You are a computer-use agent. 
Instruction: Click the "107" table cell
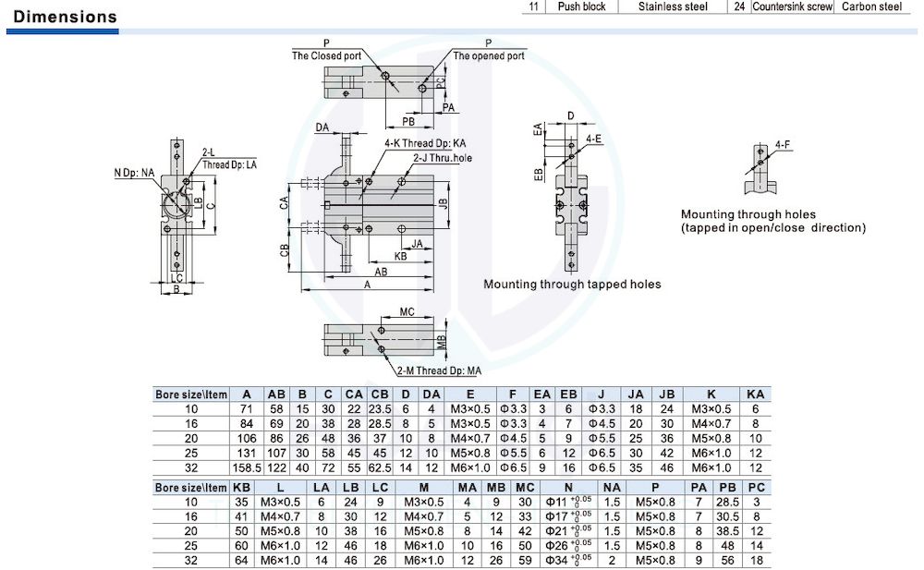pyautogui.click(x=276, y=454)
